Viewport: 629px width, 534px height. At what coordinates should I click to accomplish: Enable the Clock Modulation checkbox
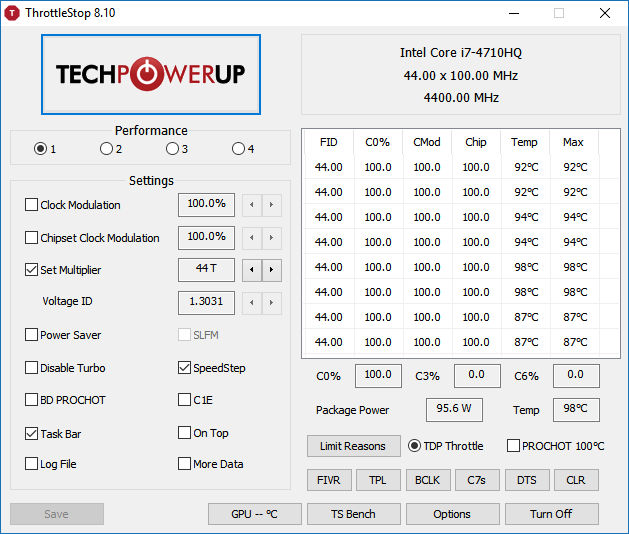[31, 205]
